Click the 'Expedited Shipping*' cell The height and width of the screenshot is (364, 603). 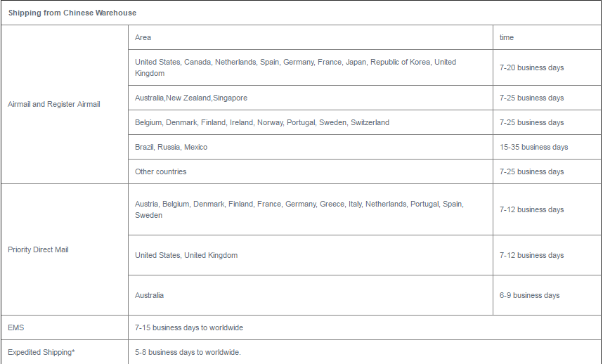65,353
